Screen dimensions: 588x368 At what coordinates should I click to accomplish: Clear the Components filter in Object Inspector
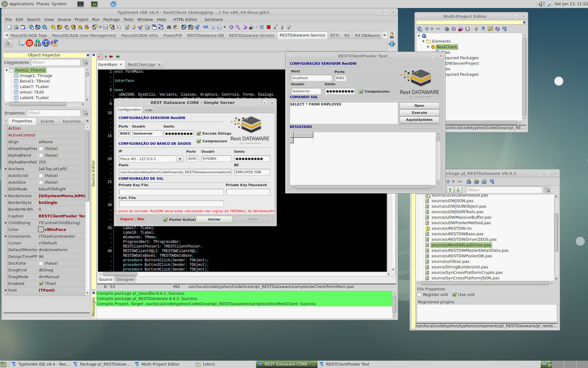(85, 63)
